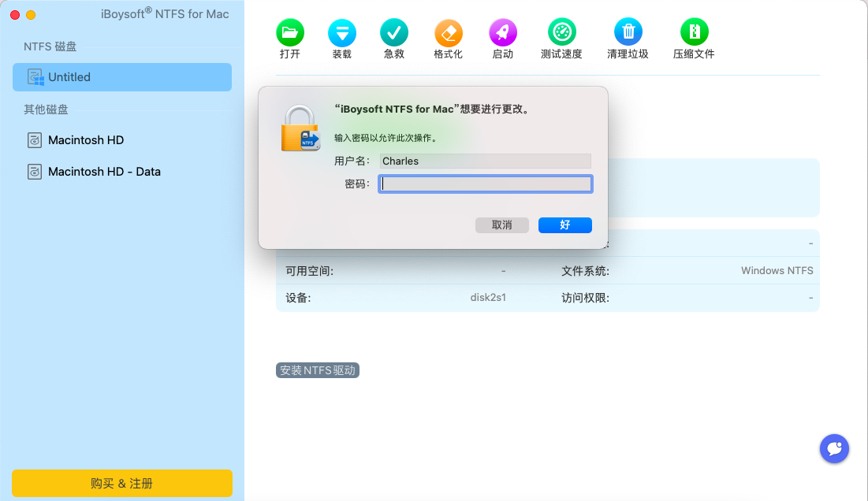Click inside the 密码 password field

point(485,183)
